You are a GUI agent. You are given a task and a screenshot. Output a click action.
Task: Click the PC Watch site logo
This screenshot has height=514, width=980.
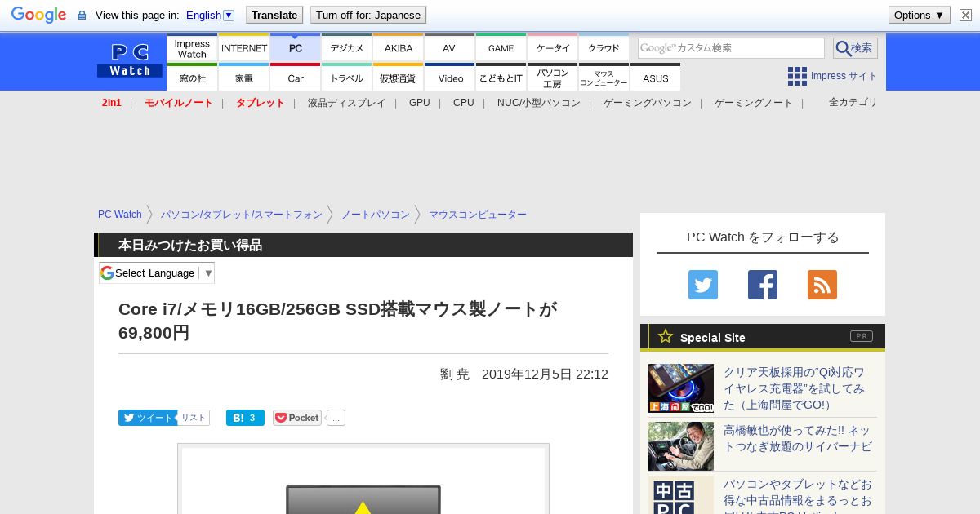130,60
